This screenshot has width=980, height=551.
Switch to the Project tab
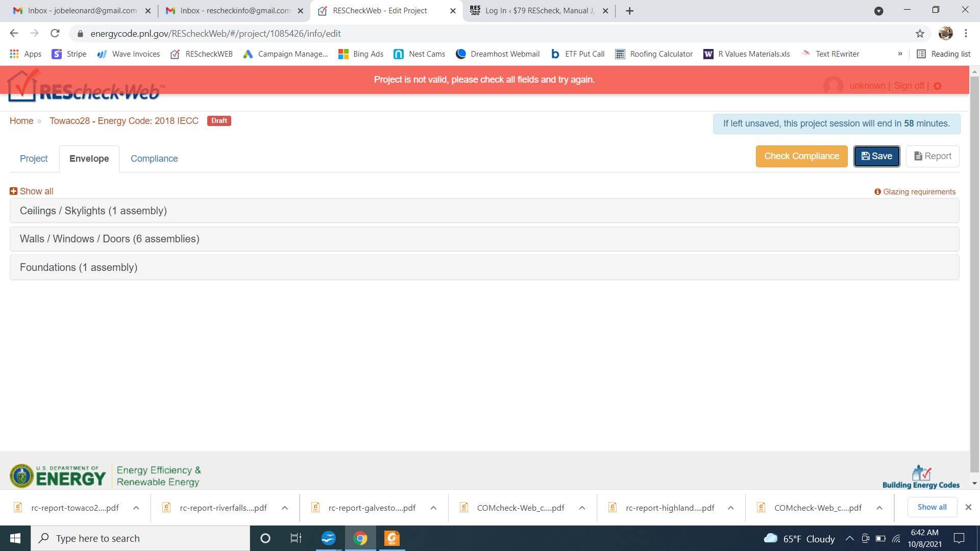click(x=34, y=159)
